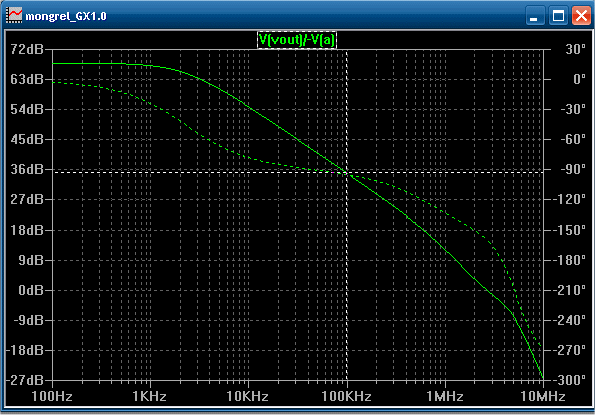Click the -180° phase axis label
The height and width of the screenshot is (415, 595).
tap(569, 260)
